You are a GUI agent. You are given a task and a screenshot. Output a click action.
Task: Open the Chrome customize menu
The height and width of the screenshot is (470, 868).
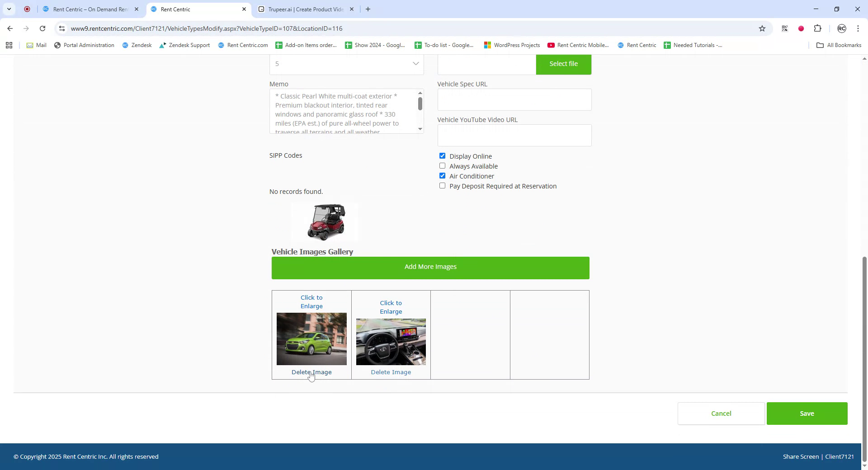coord(858,28)
